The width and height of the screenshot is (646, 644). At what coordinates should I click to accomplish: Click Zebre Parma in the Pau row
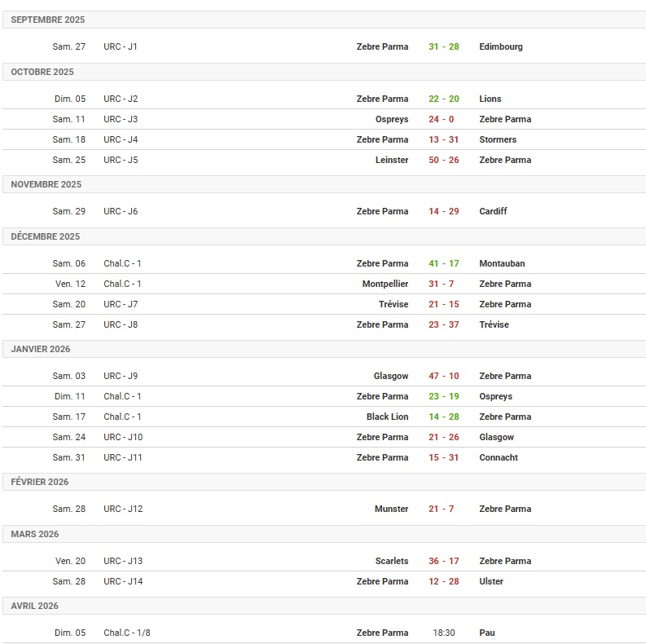click(382, 633)
